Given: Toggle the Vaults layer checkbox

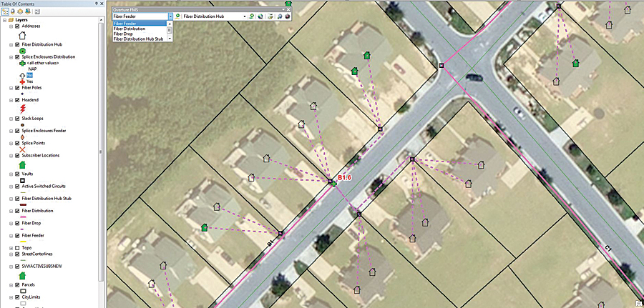Looking at the screenshot, I should coord(17,174).
